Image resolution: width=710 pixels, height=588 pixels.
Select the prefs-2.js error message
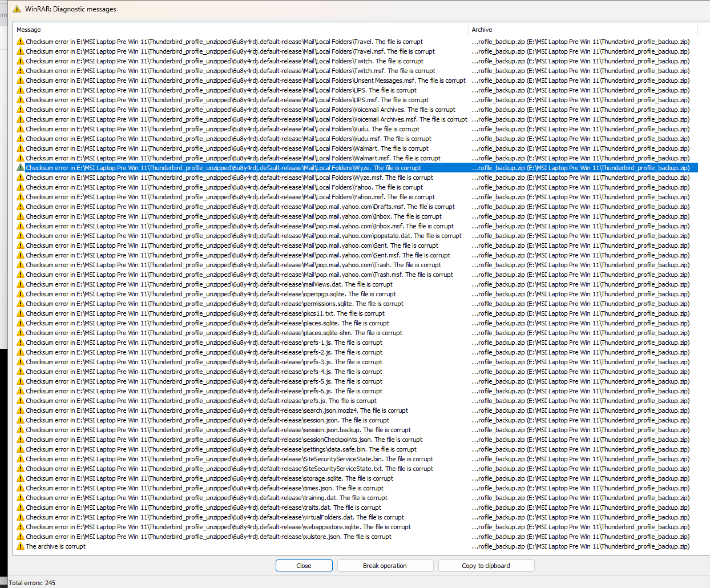pyautogui.click(x=204, y=352)
